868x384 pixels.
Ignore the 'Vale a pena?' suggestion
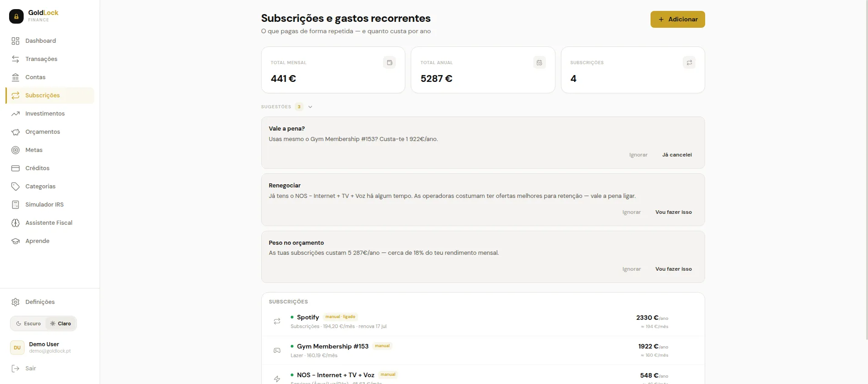tap(638, 155)
